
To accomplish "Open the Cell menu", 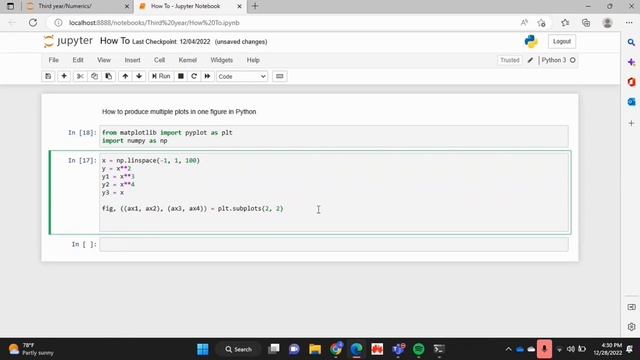I will [x=160, y=60].
